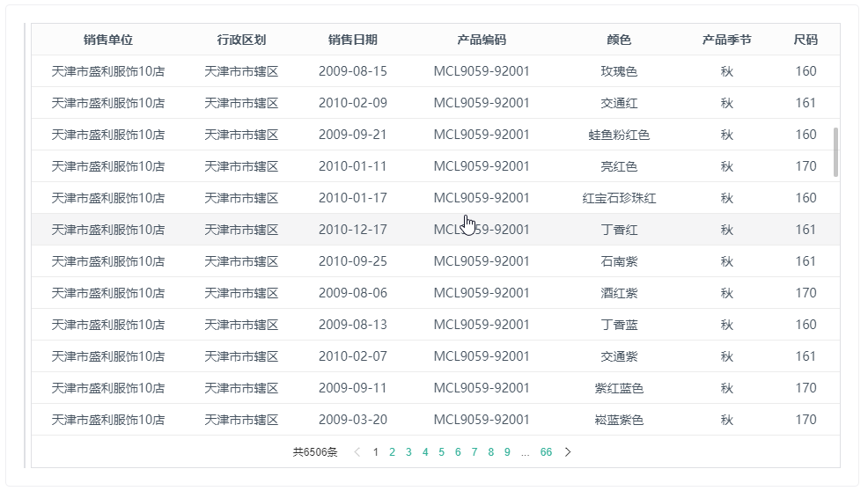Click the 颜色 column header

click(x=619, y=40)
